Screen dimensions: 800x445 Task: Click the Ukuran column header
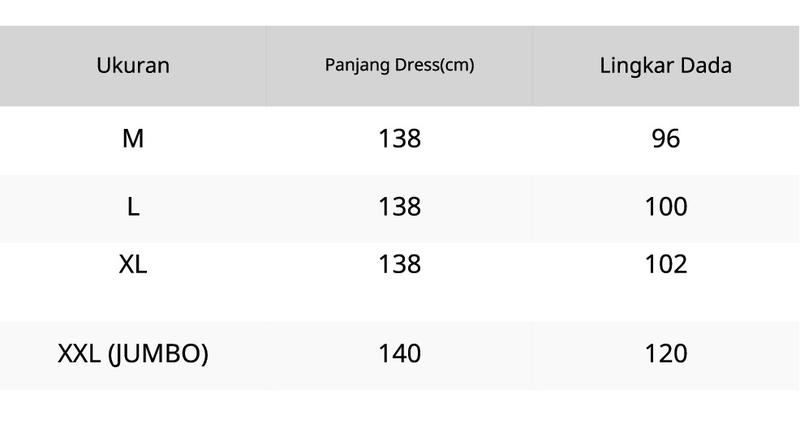133,66
